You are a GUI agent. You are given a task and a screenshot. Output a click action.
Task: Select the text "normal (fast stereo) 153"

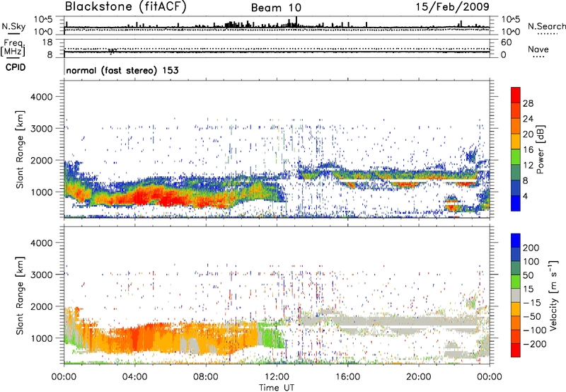point(122,70)
